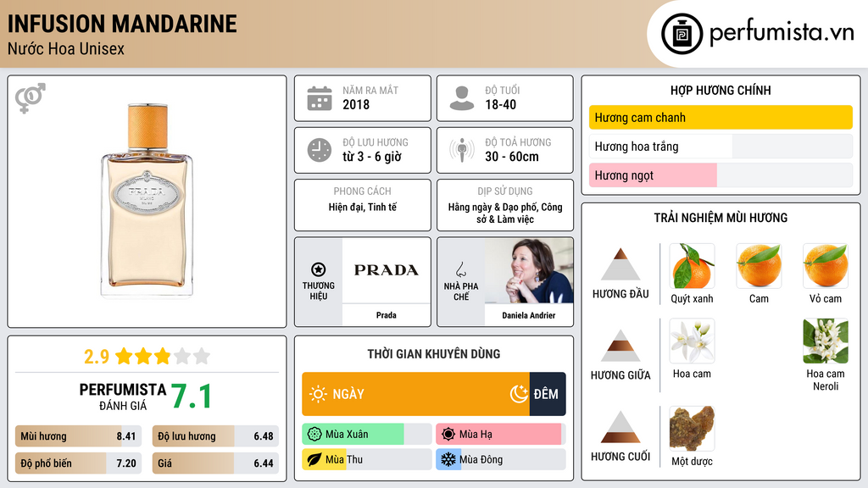Click the snowflake icon for Mùa Đông

click(448, 459)
